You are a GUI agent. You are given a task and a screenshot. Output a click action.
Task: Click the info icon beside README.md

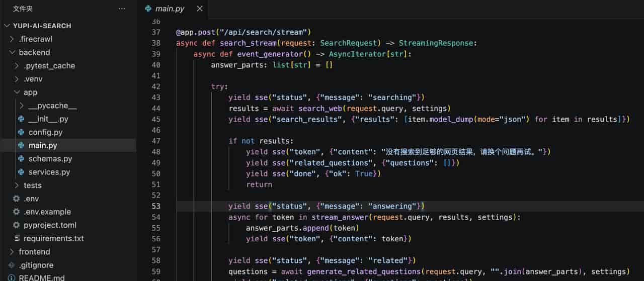click(x=12, y=277)
